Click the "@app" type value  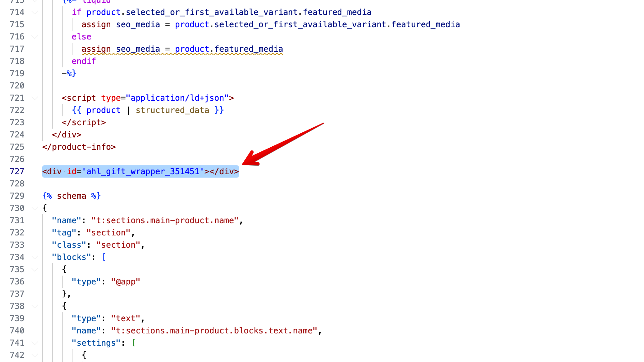pos(126,282)
